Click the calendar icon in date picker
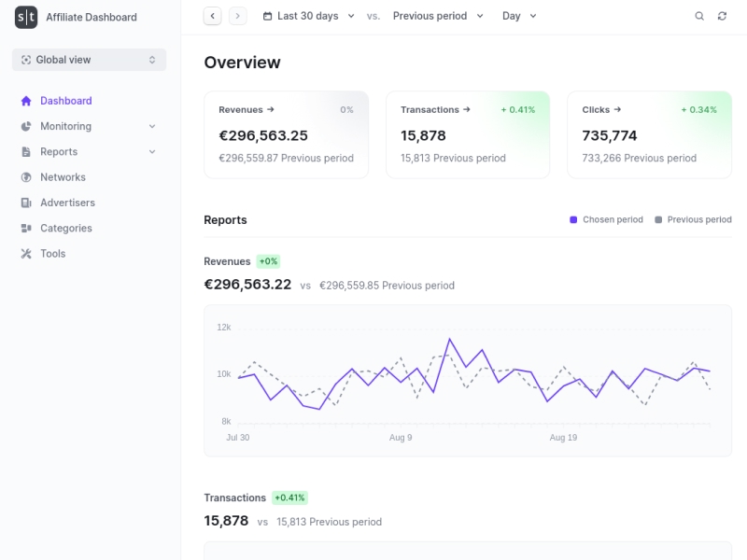Image resolution: width=747 pixels, height=560 pixels. pyautogui.click(x=268, y=16)
